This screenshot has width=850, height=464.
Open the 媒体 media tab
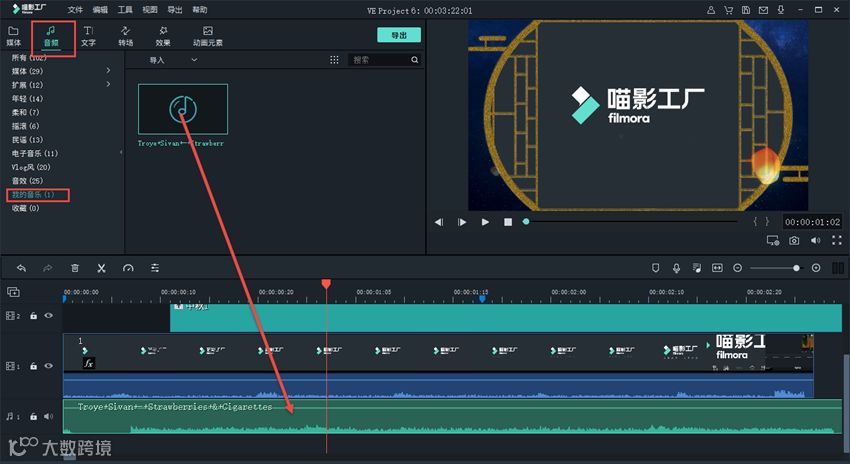[x=14, y=36]
